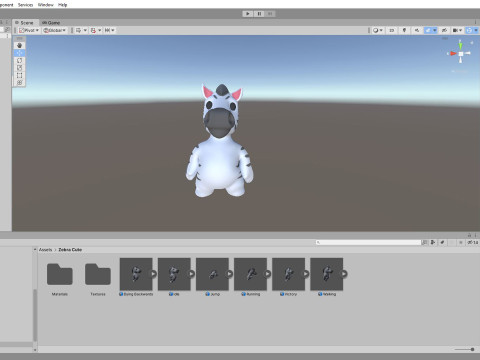Click the center cube of orientation gizmo
The width and height of the screenshot is (480, 360).
coord(461,54)
